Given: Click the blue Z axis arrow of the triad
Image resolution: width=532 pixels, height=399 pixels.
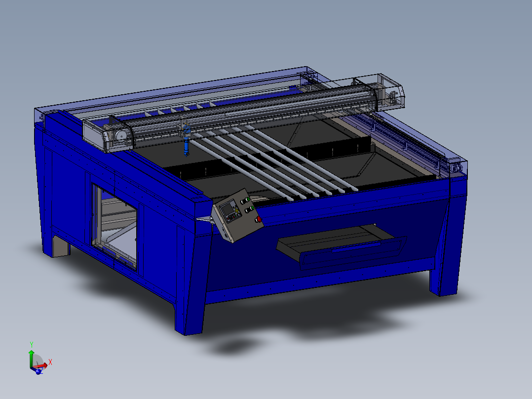Looking at the screenshot, I should click(37, 371).
